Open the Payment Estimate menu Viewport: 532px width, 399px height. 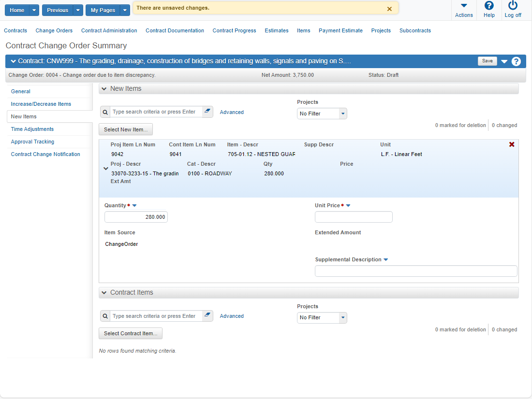pos(340,30)
